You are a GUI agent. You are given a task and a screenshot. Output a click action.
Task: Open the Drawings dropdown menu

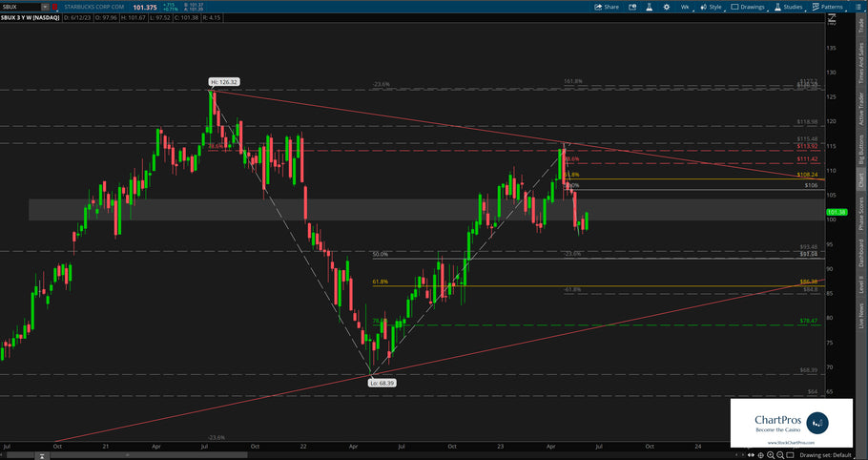tap(747, 8)
